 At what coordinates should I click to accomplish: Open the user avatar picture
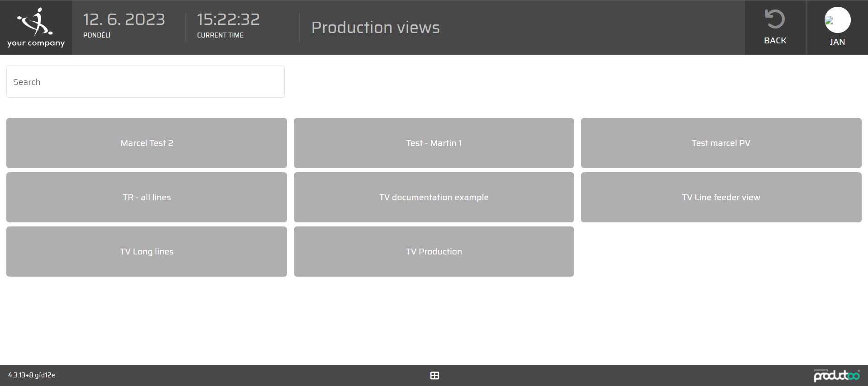pos(837,20)
